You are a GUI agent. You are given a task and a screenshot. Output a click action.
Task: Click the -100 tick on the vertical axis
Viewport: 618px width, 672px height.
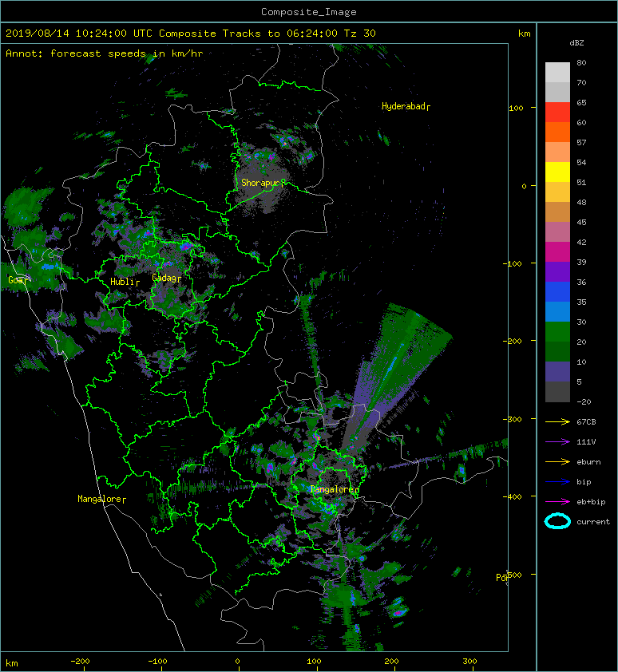click(x=513, y=263)
